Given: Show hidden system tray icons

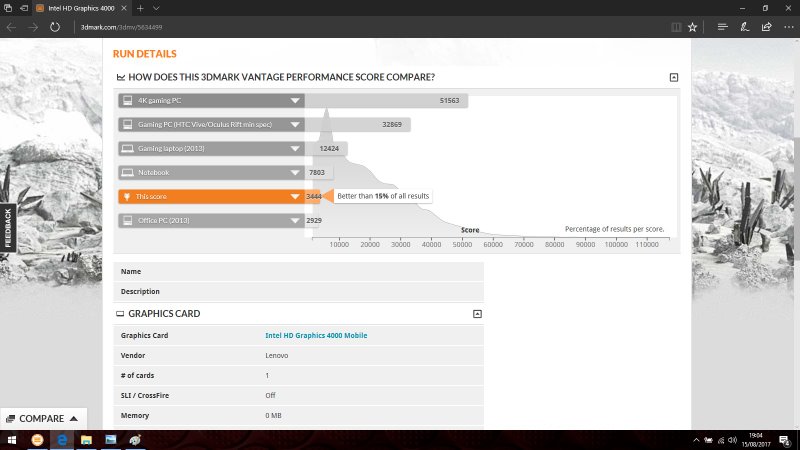Looking at the screenshot, I should [696, 440].
